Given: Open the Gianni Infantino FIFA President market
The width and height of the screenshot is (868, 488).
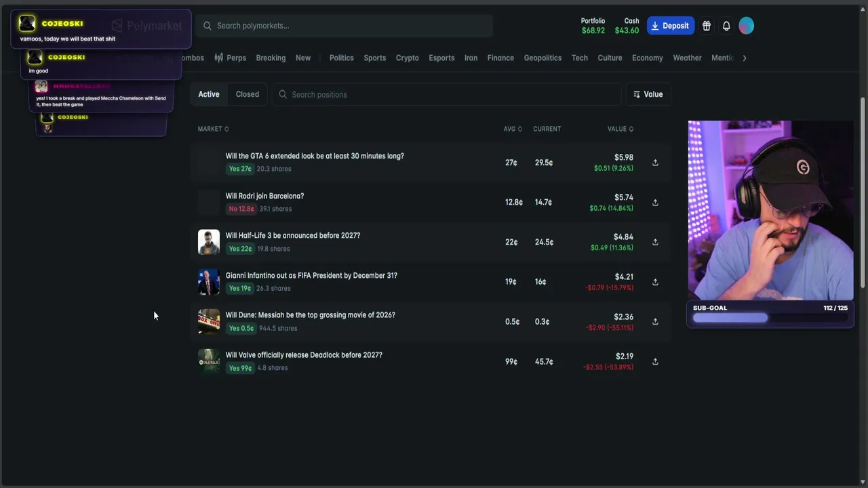Looking at the screenshot, I should click(x=311, y=275).
